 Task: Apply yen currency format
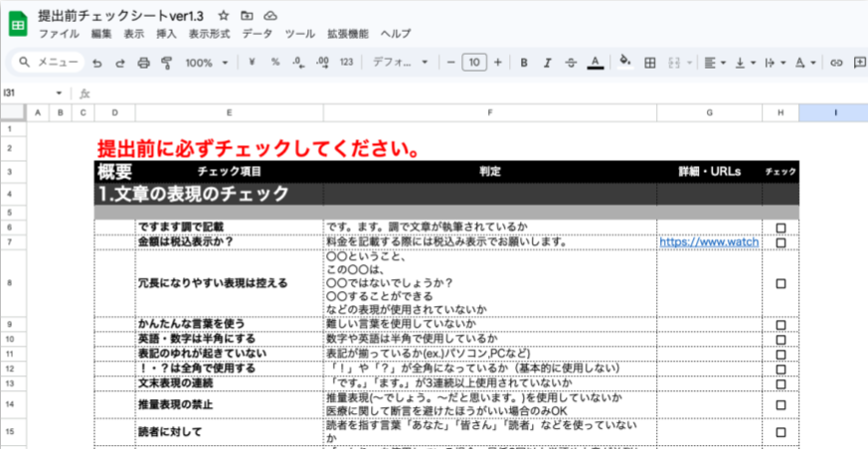point(252,63)
